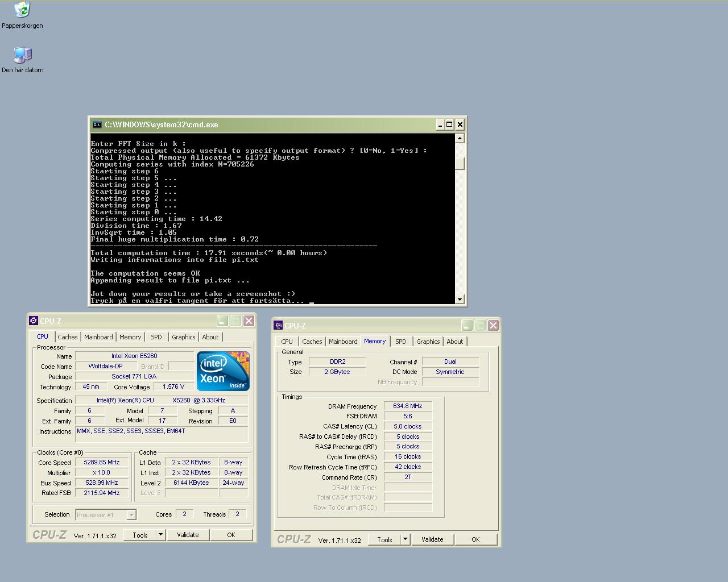Click the cmd scrollbar thumb
The width and height of the screenshot is (728, 582).
460,164
